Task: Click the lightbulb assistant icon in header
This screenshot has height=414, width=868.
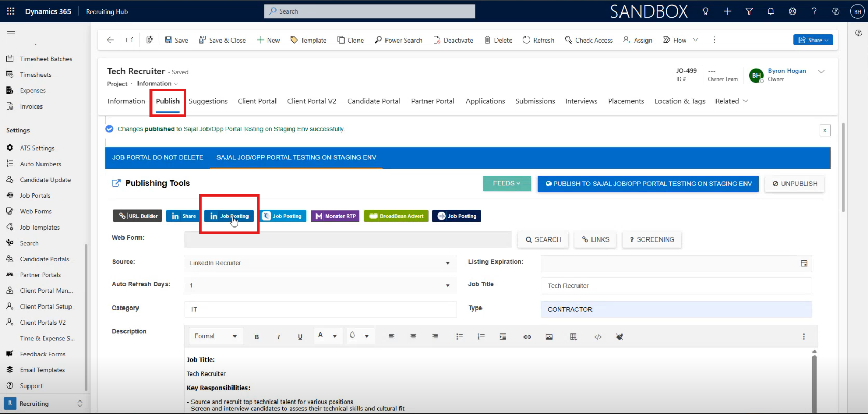Action: (705, 11)
